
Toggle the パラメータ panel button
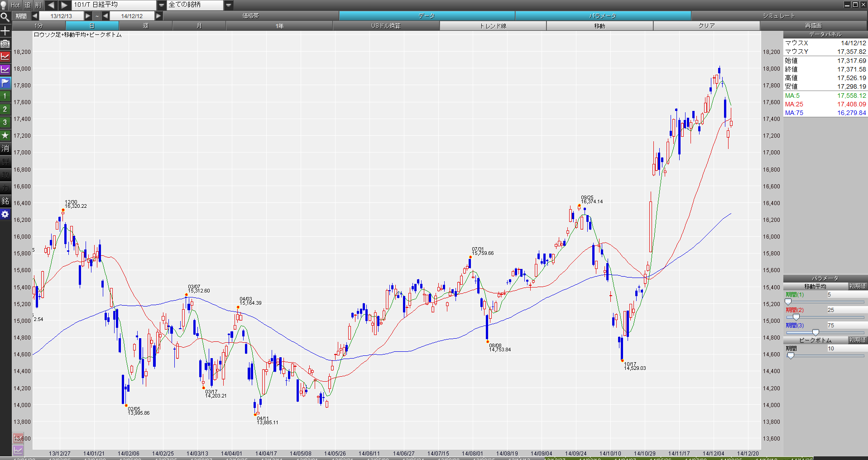tap(603, 16)
